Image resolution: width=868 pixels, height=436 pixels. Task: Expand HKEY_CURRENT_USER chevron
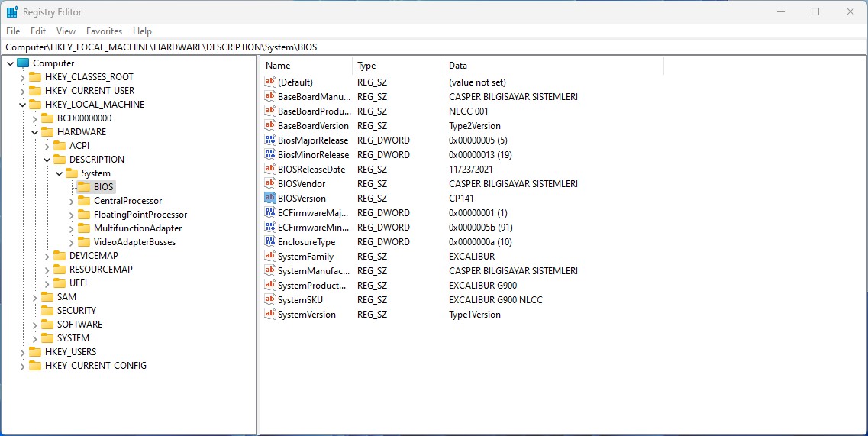[x=23, y=91]
